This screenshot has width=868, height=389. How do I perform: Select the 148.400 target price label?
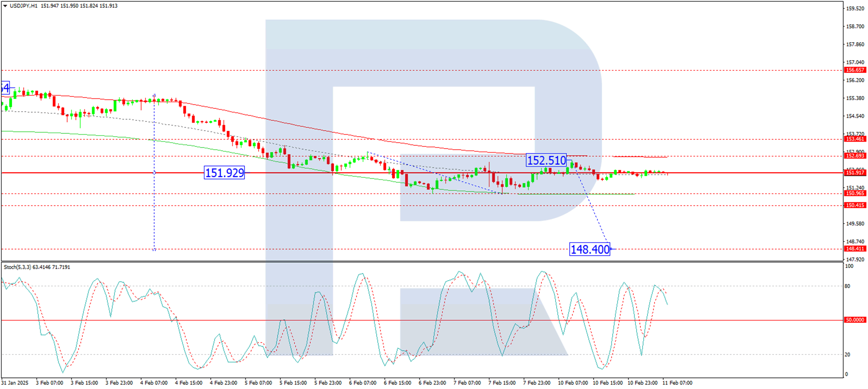point(590,249)
